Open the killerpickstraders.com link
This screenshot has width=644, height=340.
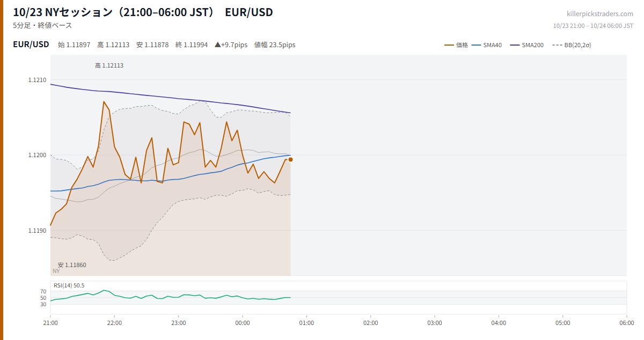click(600, 14)
